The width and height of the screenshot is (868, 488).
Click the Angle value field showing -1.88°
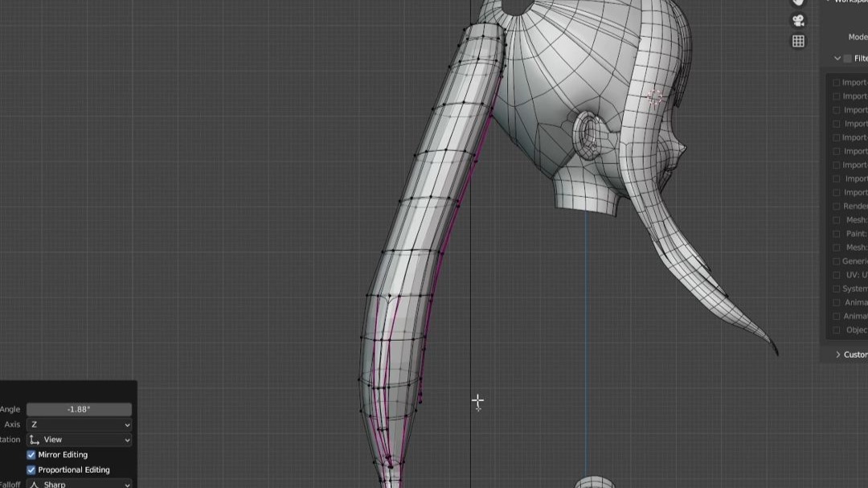click(x=79, y=409)
